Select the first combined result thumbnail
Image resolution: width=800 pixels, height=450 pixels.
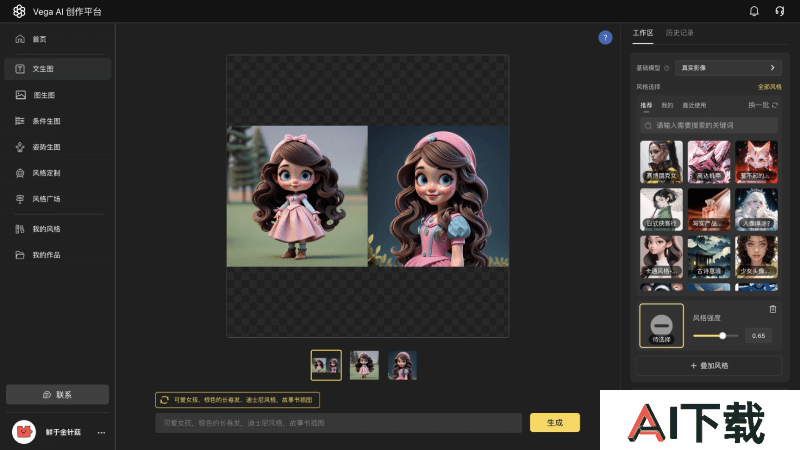pos(327,365)
